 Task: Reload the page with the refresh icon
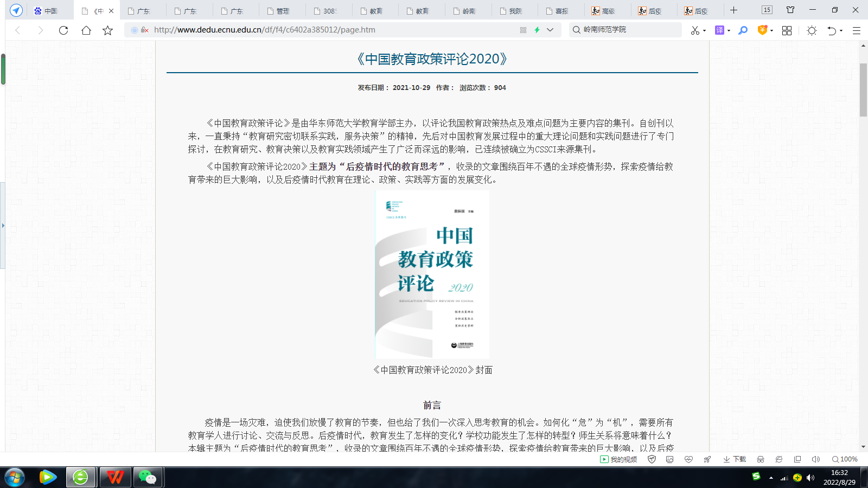point(63,30)
